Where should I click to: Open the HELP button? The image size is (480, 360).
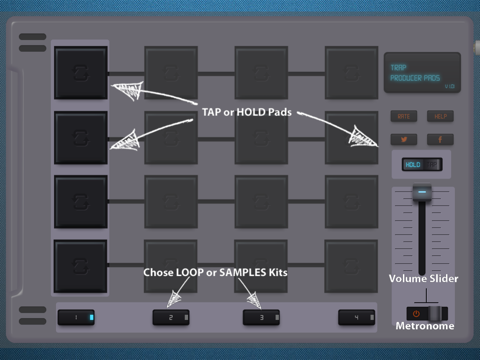tap(440, 116)
